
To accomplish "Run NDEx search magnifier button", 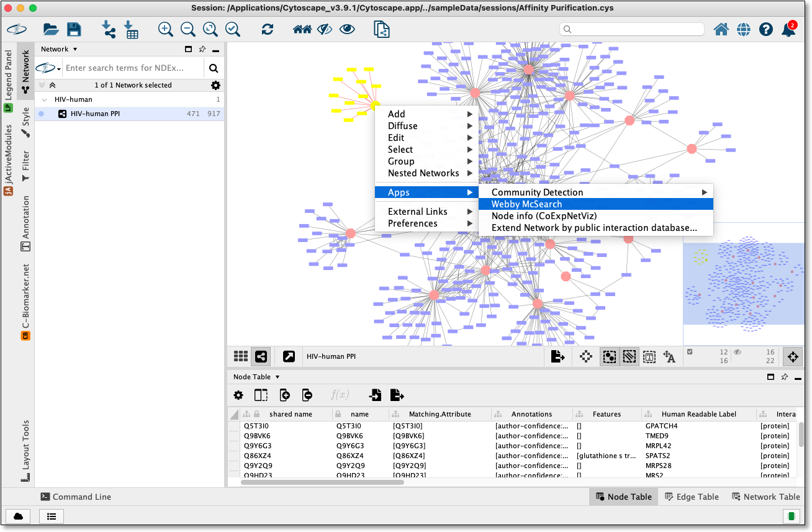I will pos(214,68).
